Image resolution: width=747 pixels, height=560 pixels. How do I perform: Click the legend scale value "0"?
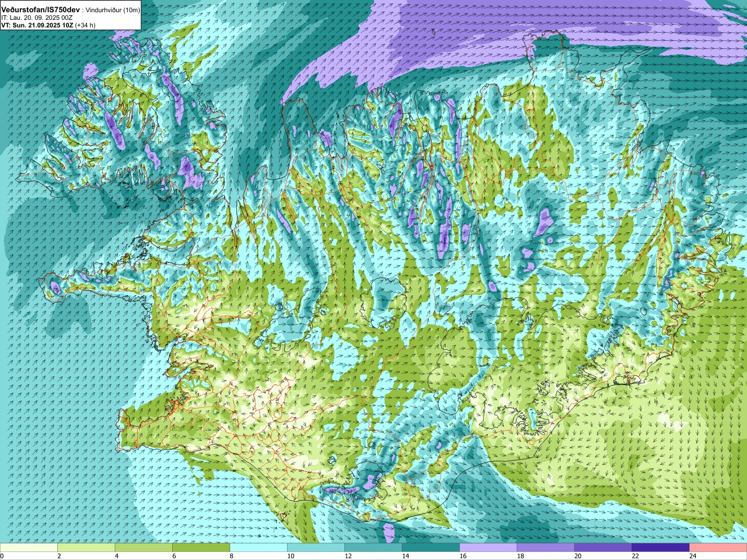2,556
